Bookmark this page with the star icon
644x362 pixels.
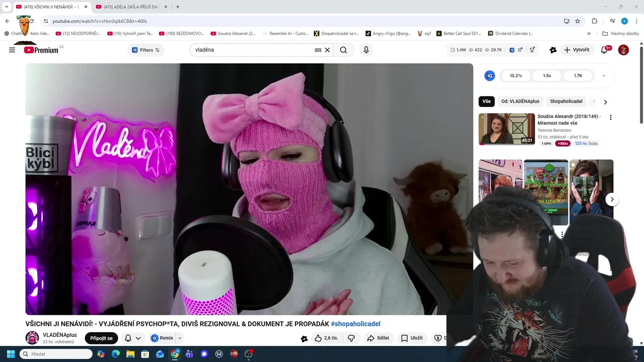point(578,21)
